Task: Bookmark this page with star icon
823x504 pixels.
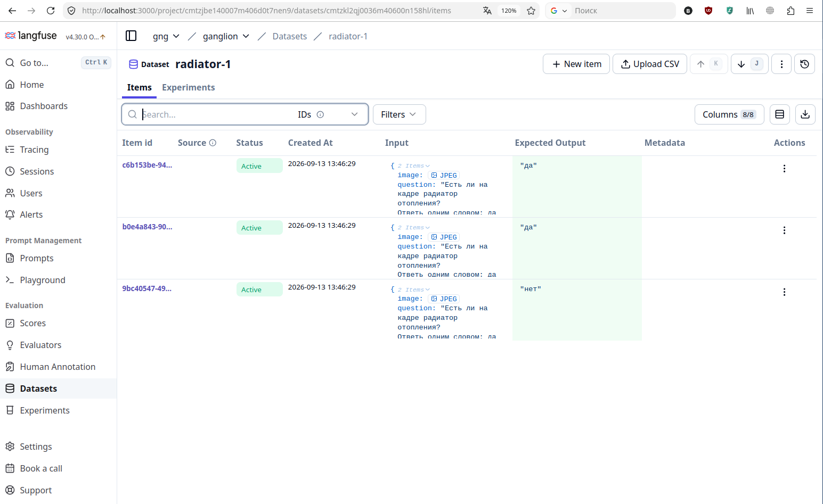Action: coord(531,11)
